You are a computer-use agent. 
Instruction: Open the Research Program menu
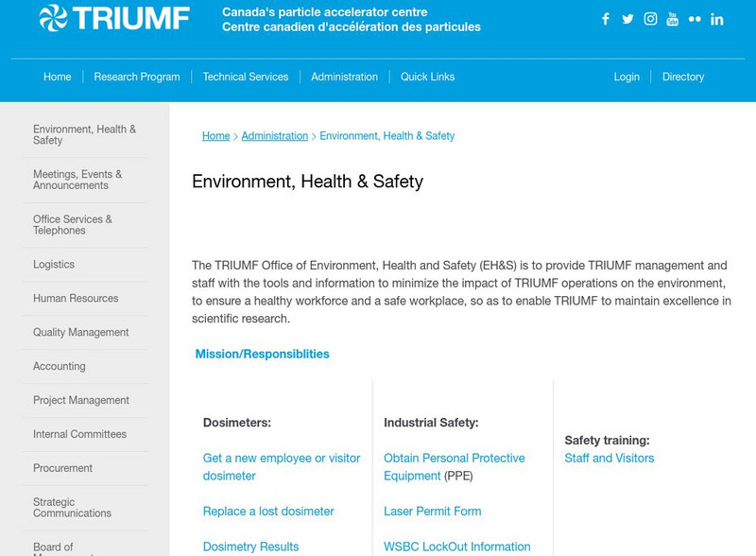135,77
